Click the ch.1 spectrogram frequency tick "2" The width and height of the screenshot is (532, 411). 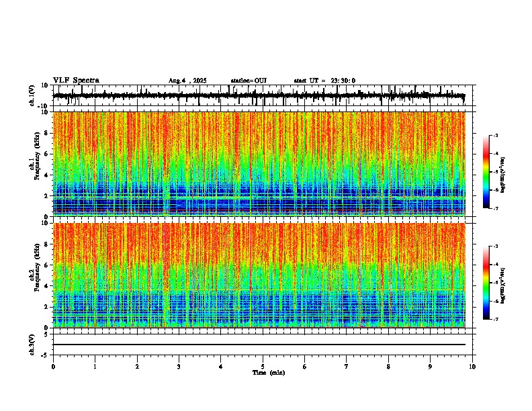click(46, 195)
